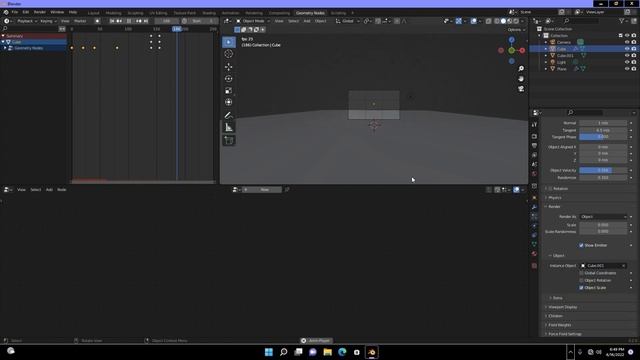Click the Options button in viewport
The height and width of the screenshot is (360, 640).
(x=516, y=29)
